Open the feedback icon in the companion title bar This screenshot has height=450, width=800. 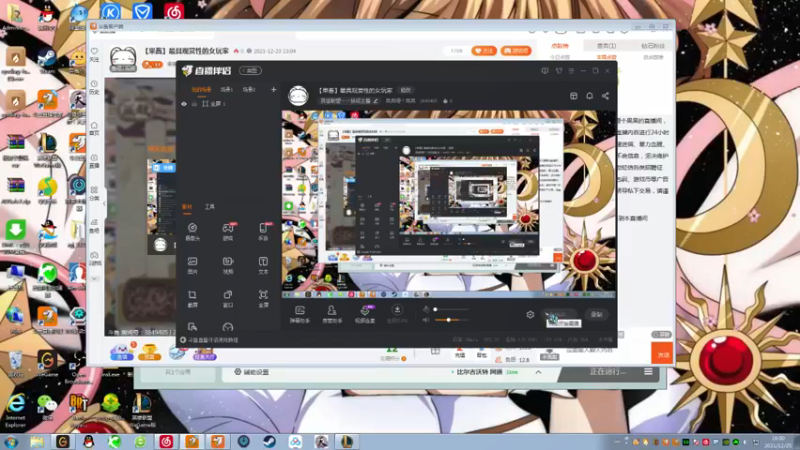pos(545,71)
